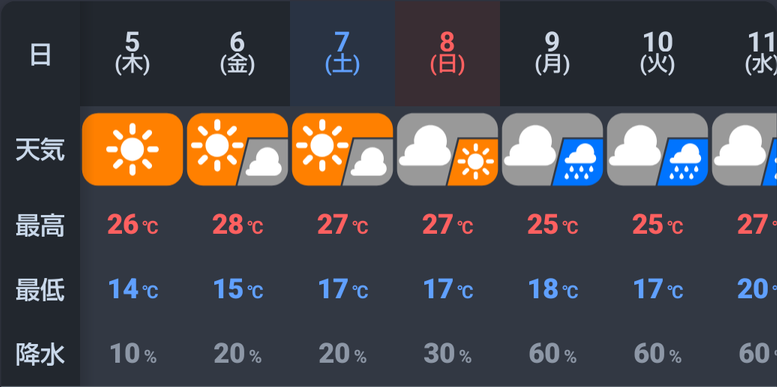The width and height of the screenshot is (777, 387).
Task: Select the cloudy-then-sunny icon for Sunday 8
Action: coord(447,149)
